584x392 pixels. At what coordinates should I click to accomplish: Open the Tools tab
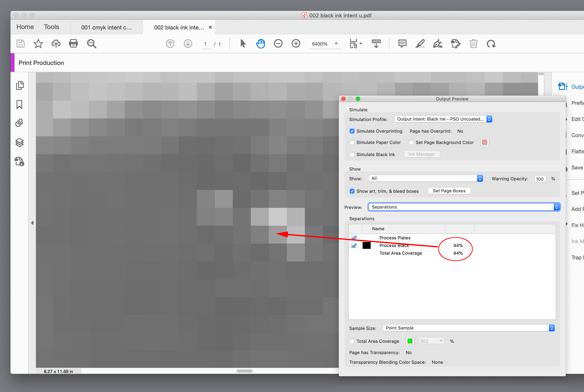(51, 27)
